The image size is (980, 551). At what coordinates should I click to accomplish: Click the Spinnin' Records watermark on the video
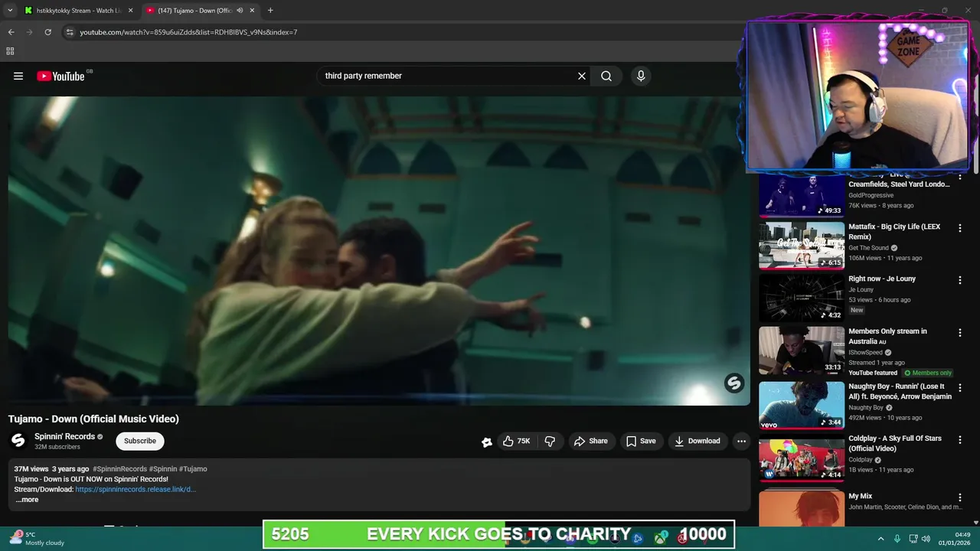[x=734, y=383]
